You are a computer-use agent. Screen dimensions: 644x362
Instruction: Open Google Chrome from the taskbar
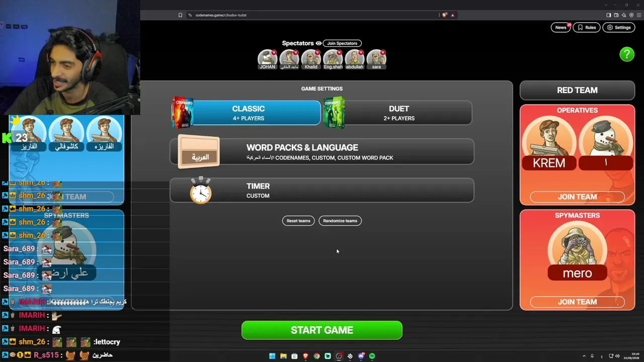[316, 356]
